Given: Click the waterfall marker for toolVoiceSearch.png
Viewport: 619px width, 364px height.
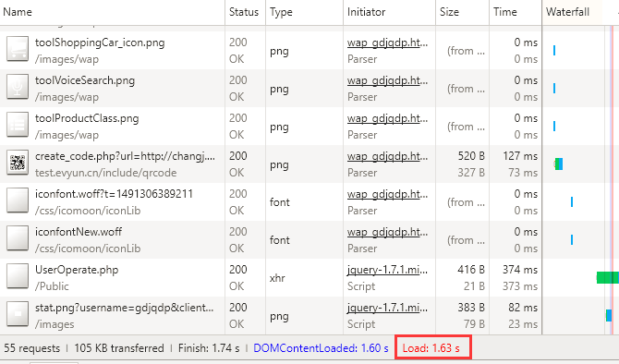Looking at the screenshot, I should [554, 88].
